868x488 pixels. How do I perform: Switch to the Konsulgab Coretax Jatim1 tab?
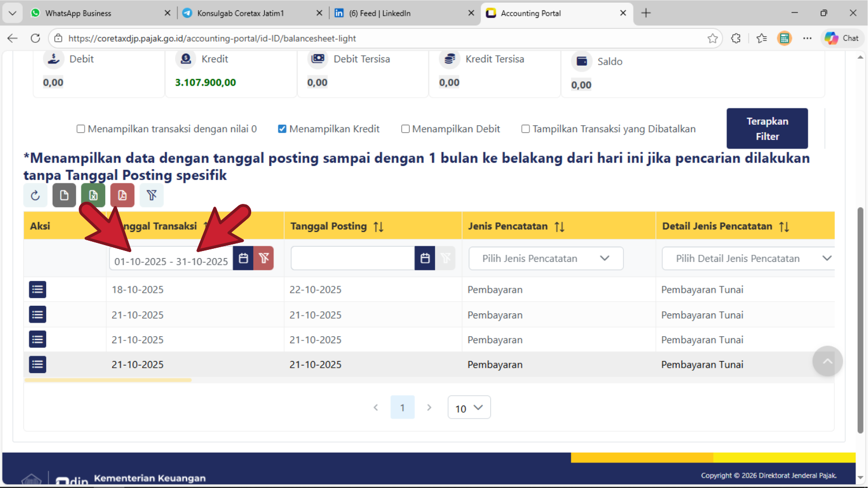(x=240, y=13)
